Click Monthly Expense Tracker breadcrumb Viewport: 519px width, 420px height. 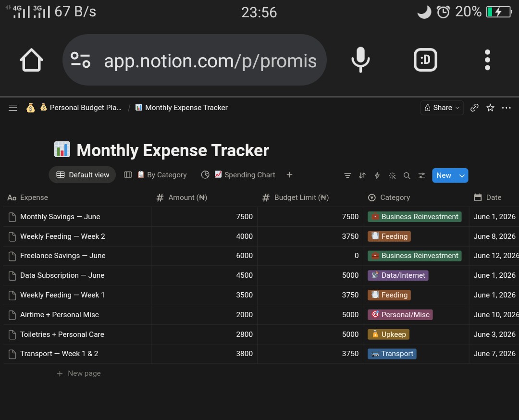click(x=181, y=108)
